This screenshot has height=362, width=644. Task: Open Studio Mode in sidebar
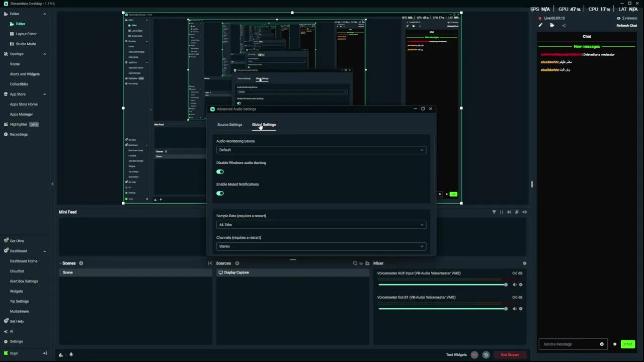pos(26,44)
